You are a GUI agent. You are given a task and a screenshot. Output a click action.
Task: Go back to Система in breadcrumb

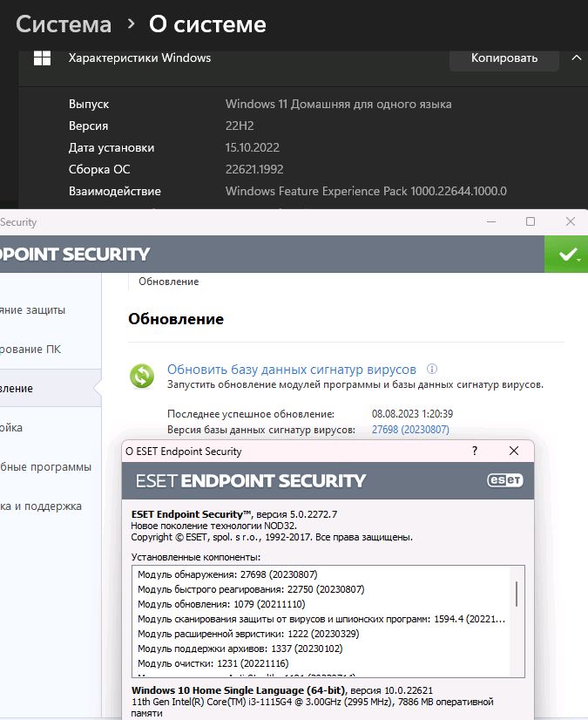tap(64, 24)
